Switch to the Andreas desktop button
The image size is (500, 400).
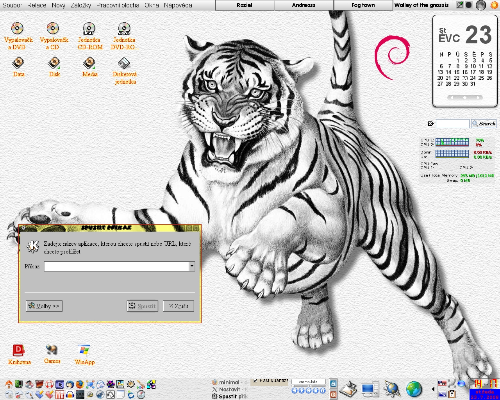tap(304, 5)
